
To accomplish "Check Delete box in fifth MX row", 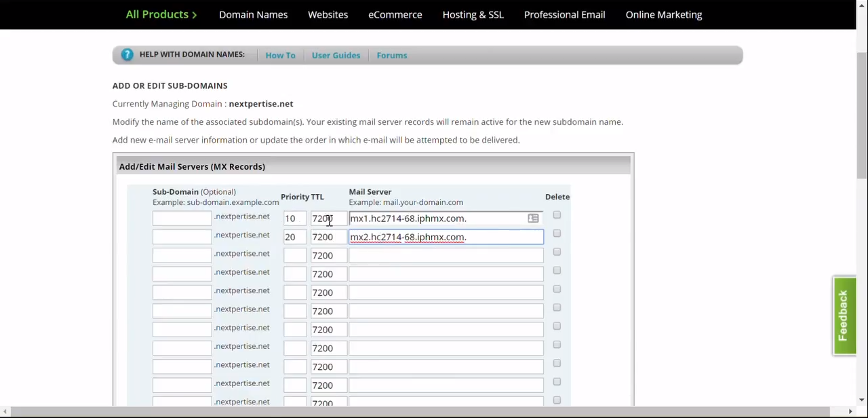I will (x=557, y=289).
